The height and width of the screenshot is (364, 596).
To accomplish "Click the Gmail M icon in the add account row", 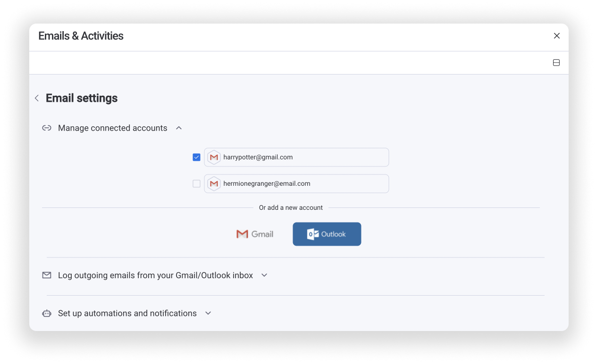I will point(242,234).
